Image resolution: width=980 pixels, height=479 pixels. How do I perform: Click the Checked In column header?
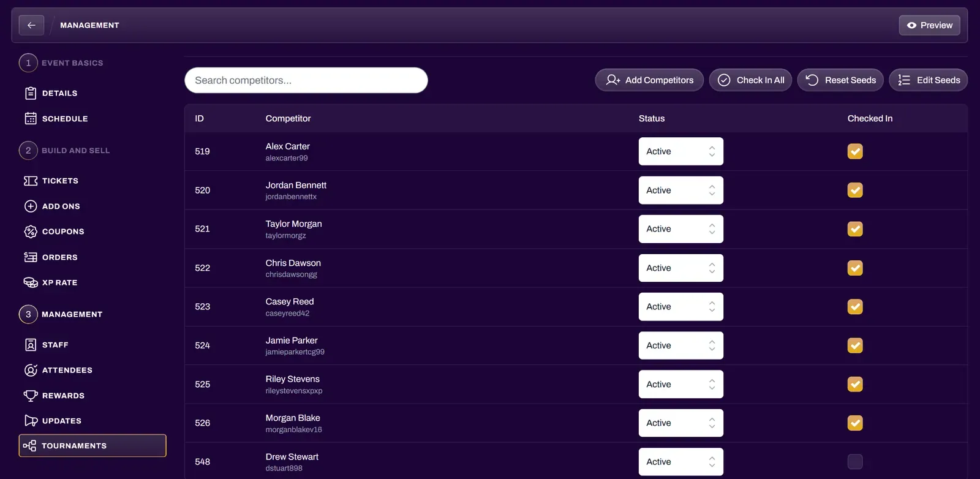pos(870,118)
